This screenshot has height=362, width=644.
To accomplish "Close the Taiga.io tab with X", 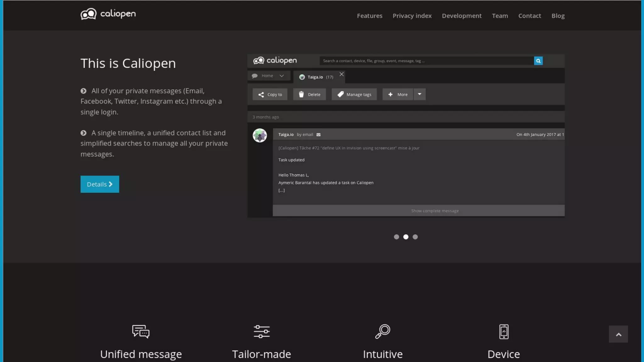I will 341,74.
